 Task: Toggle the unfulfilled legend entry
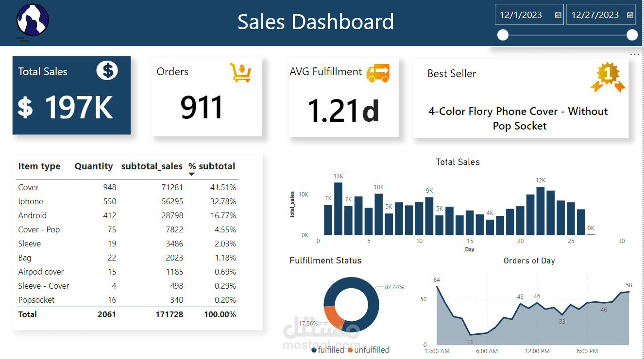tap(369, 350)
